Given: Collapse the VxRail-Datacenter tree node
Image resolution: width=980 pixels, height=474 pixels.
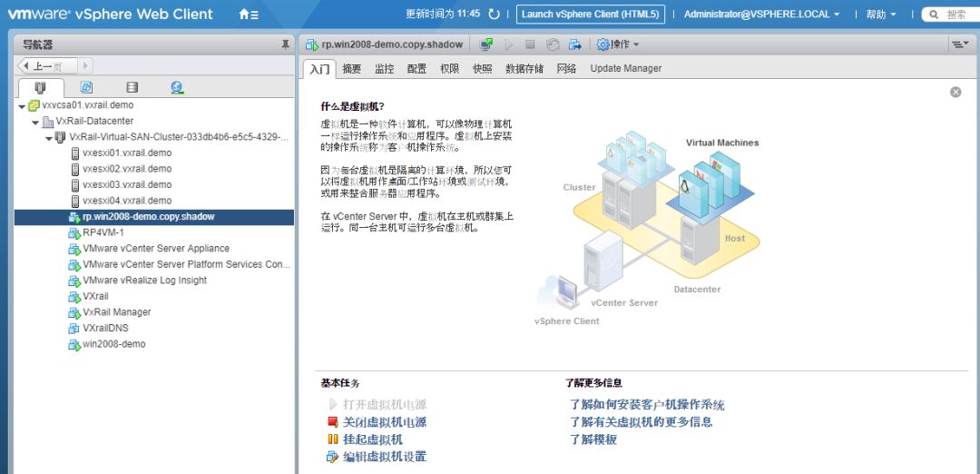Looking at the screenshot, I should (35, 123).
